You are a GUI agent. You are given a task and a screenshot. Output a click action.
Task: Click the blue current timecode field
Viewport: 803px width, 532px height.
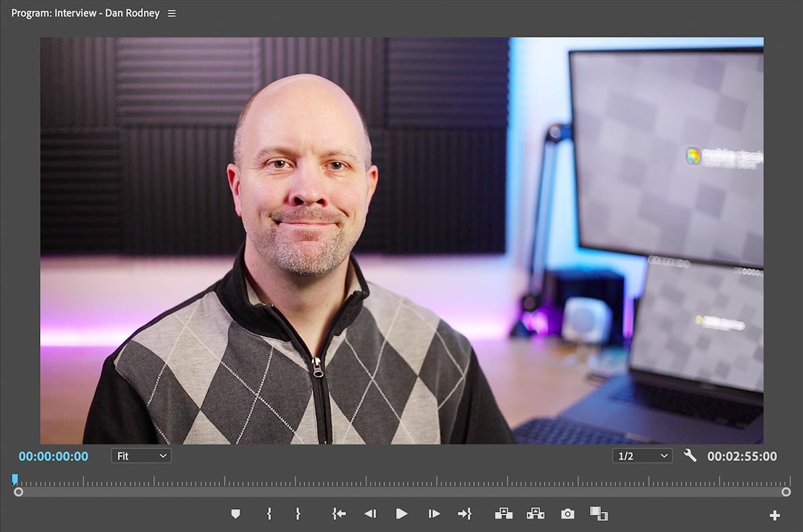[54, 456]
